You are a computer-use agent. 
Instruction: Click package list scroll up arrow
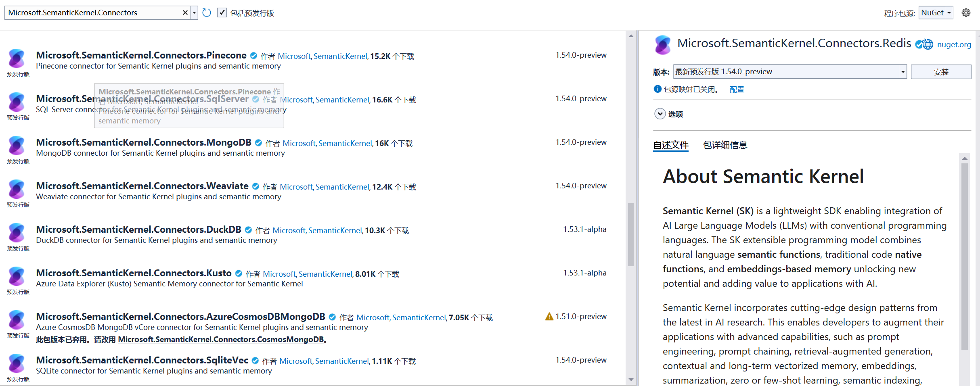pyautogui.click(x=631, y=36)
